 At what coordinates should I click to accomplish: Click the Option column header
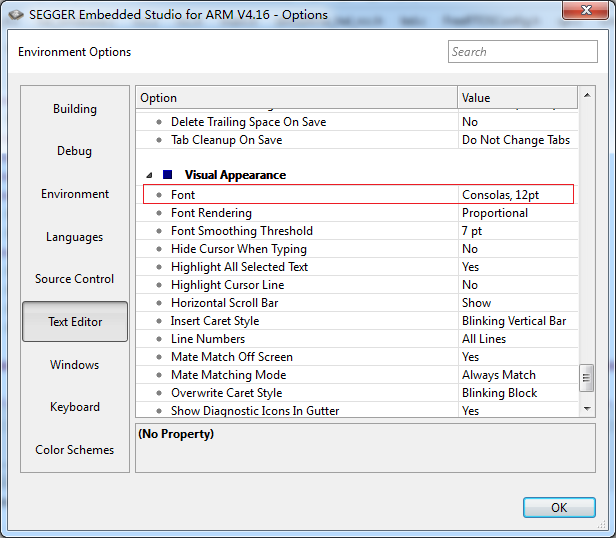click(x=297, y=97)
